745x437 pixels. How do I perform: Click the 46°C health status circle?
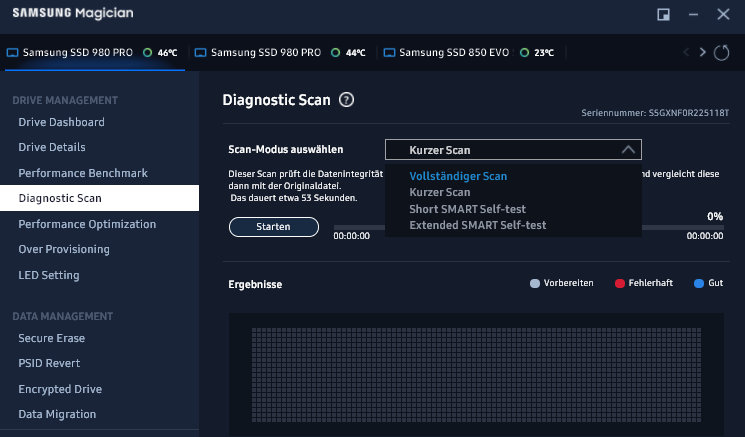(x=148, y=52)
